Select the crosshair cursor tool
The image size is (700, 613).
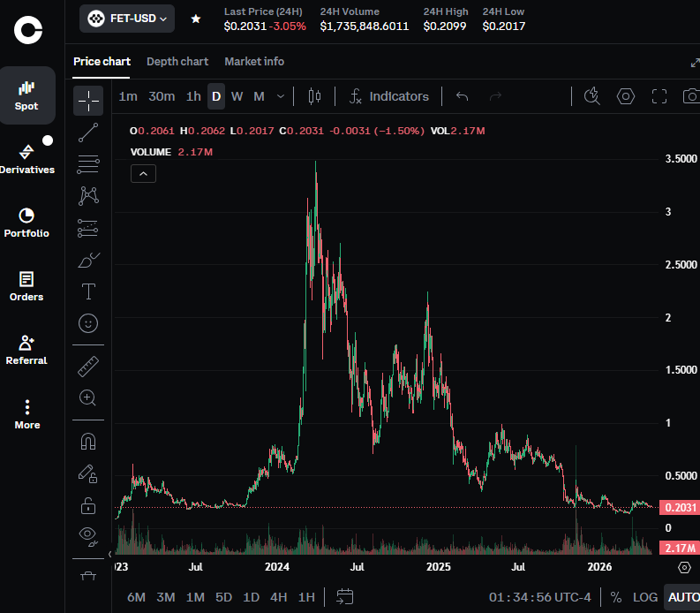(x=88, y=101)
